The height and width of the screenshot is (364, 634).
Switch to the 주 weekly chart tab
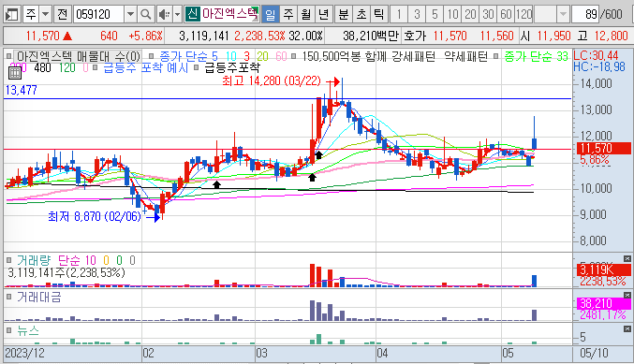pos(288,15)
